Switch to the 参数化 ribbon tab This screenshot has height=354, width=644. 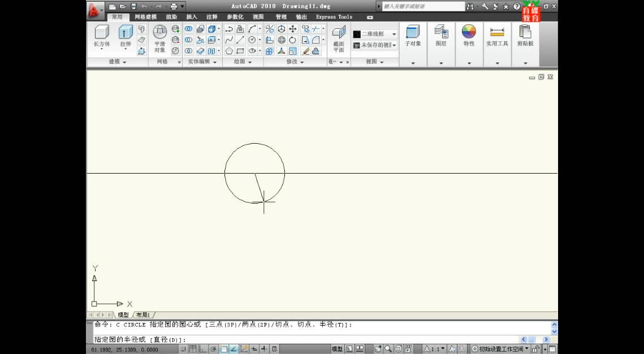pos(235,17)
